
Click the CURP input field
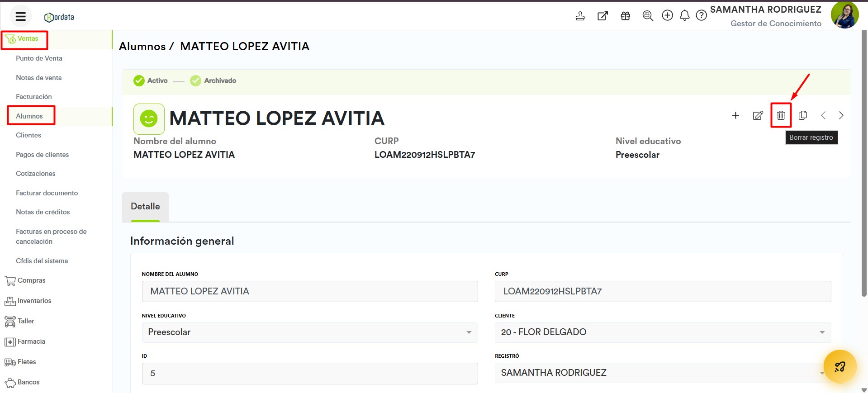point(663,291)
